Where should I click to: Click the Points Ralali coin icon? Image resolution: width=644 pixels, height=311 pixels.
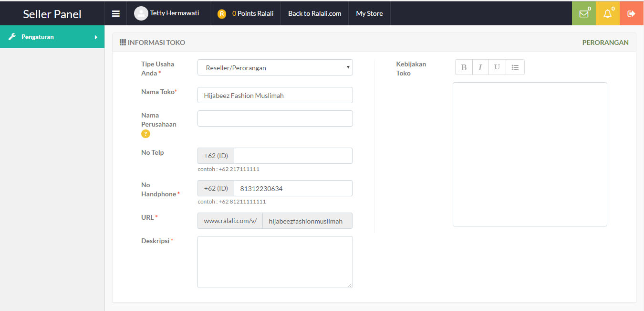tap(221, 14)
